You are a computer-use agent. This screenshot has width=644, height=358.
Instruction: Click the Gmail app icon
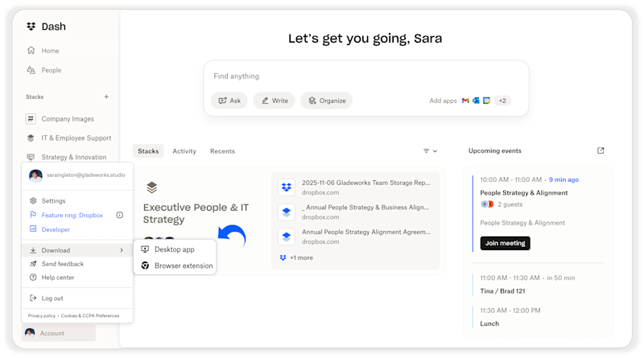click(x=465, y=101)
